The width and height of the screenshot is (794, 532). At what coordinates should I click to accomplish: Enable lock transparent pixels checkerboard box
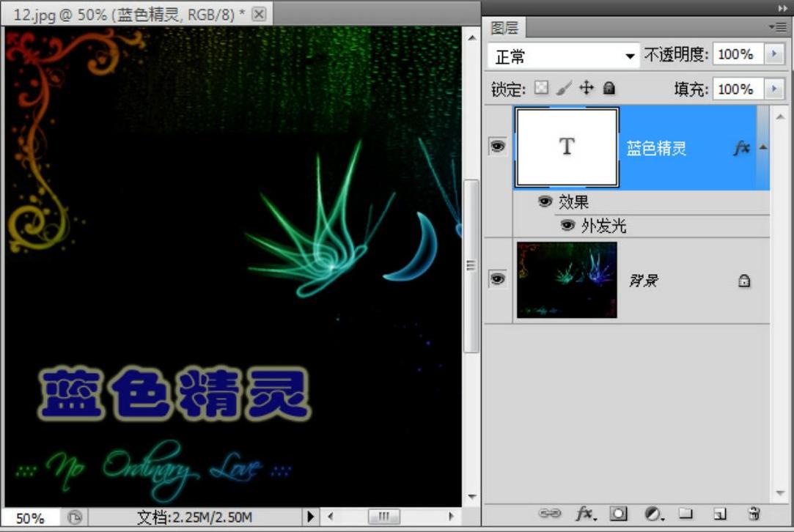pos(541,89)
